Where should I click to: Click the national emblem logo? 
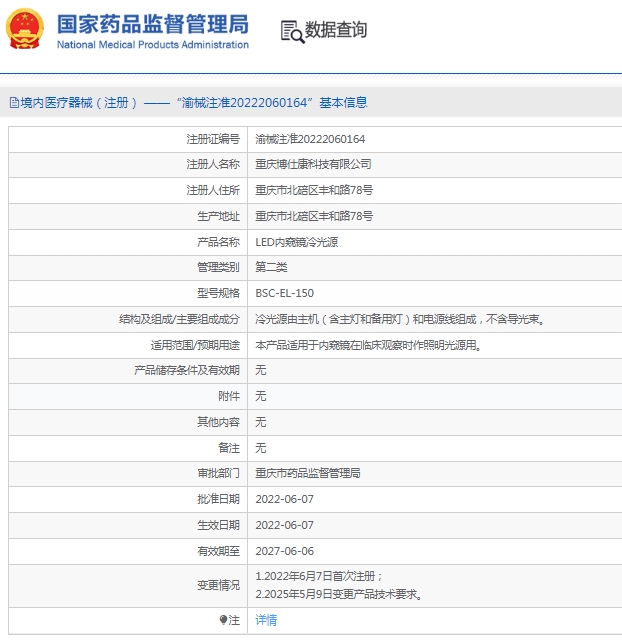coord(25,29)
